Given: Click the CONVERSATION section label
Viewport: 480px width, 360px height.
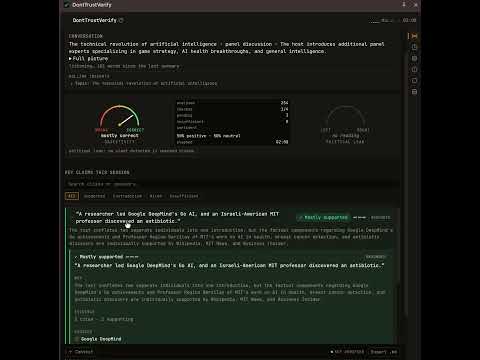Looking at the screenshot, I should pyautogui.click(x=86, y=36).
